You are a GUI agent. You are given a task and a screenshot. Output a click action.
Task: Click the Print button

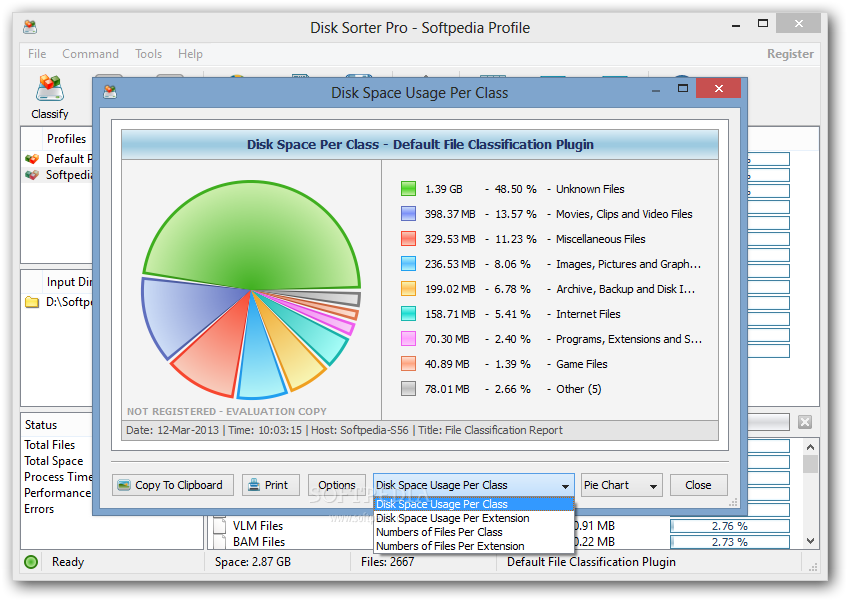coord(271,485)
